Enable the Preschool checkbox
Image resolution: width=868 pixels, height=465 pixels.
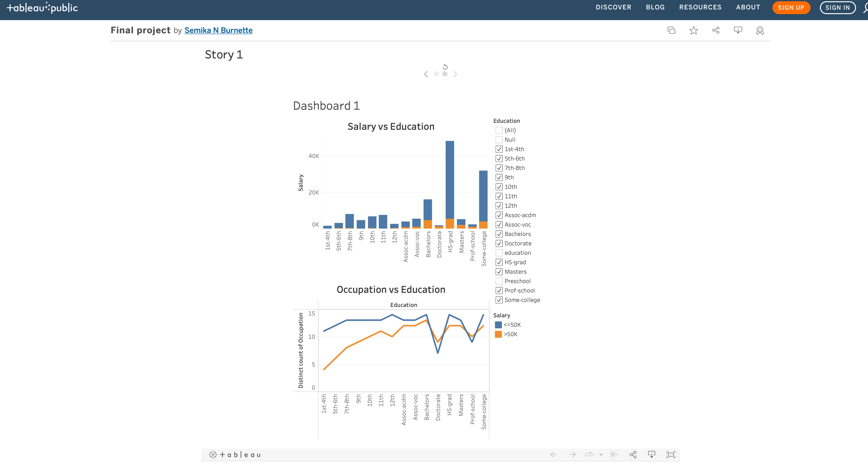[499, 281]
